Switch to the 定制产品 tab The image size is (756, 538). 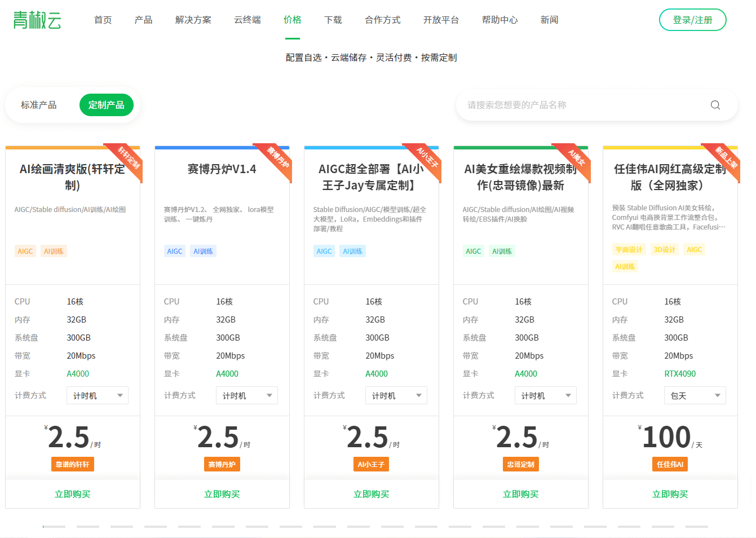pos(107,105)
